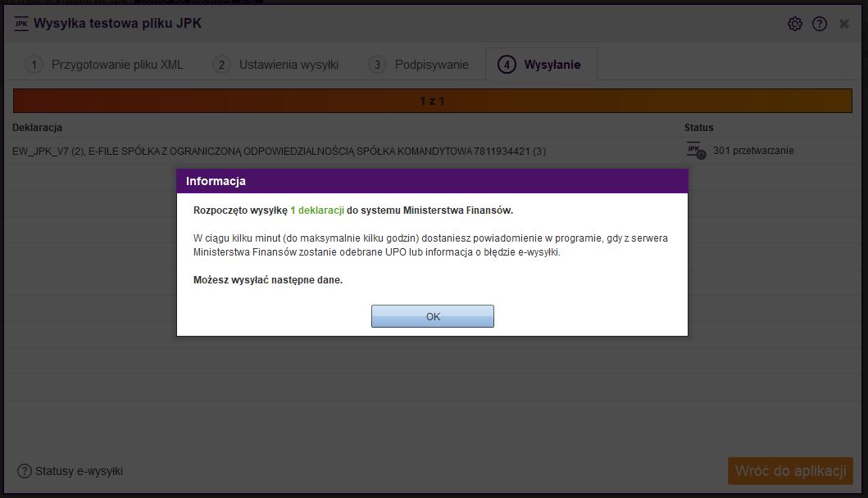Viewport: 868px width, 498px height.
Task: Click the green "1 deklaracji" text
Action: tap(317, 211)
